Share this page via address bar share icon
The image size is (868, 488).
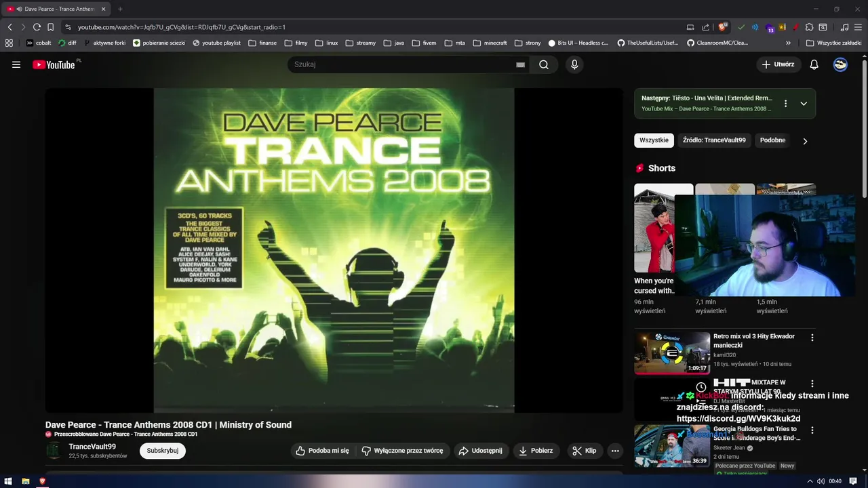[x=705, y=27]
